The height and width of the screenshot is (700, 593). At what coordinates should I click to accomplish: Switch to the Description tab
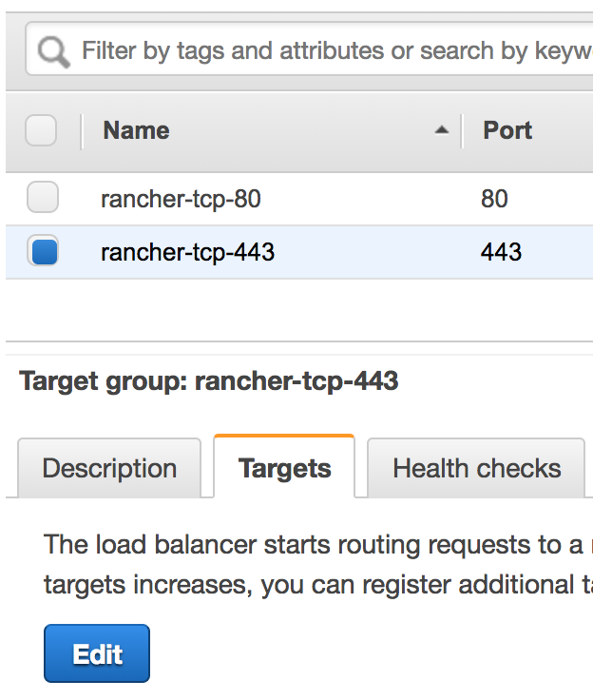pyautogui.click(x=109, y=468)
